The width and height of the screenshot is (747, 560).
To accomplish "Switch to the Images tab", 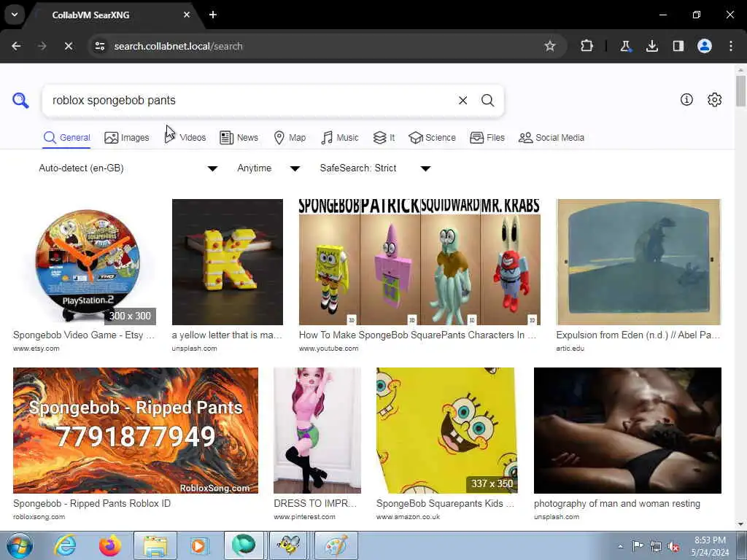I will click(126, 138).
